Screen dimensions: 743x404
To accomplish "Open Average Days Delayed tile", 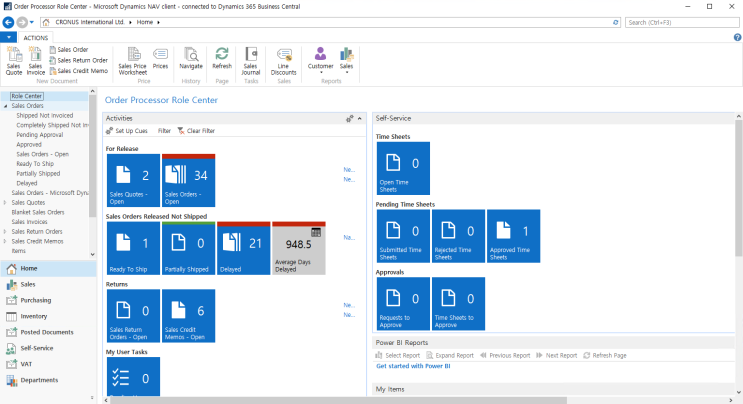I will click(x=299, y=248).
